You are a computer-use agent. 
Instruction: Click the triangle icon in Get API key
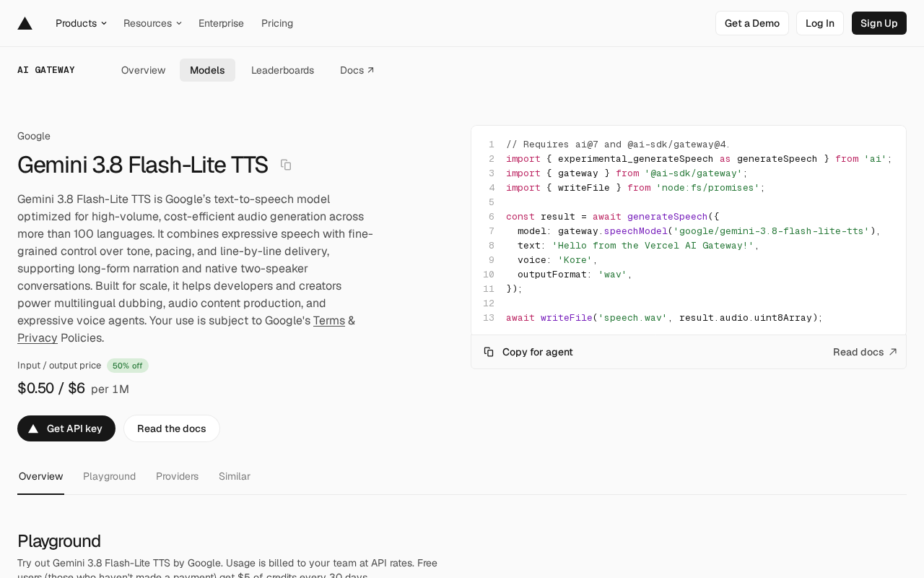coord(33,428)
